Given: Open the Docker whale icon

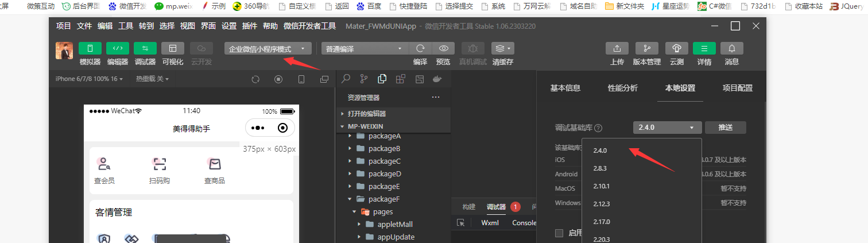Looking at the screenshot, I should (x=437, y=79).
